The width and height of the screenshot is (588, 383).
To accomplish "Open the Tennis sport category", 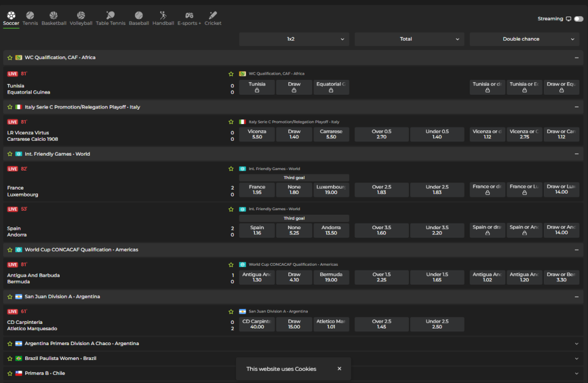I will point(30,16).
